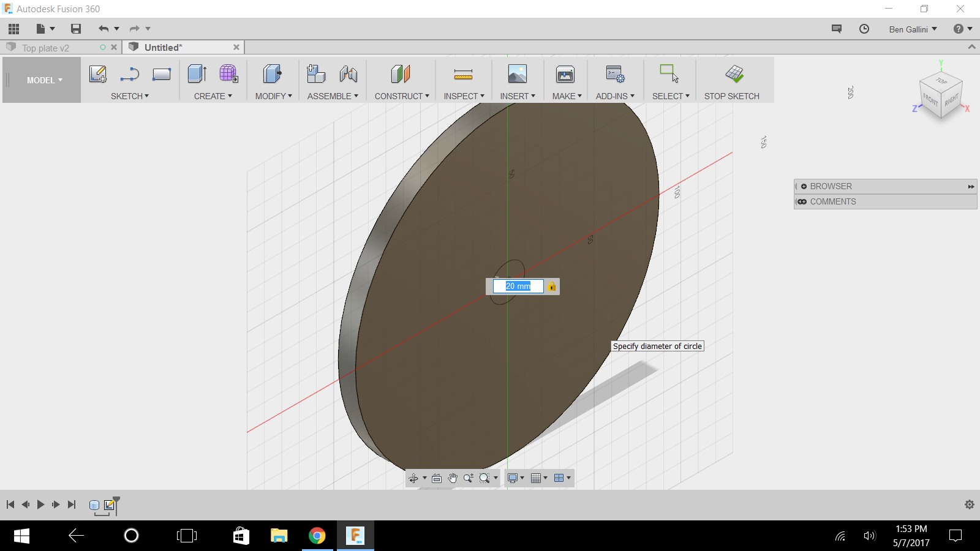
Task: Open the Help menu
Action: 962,29
